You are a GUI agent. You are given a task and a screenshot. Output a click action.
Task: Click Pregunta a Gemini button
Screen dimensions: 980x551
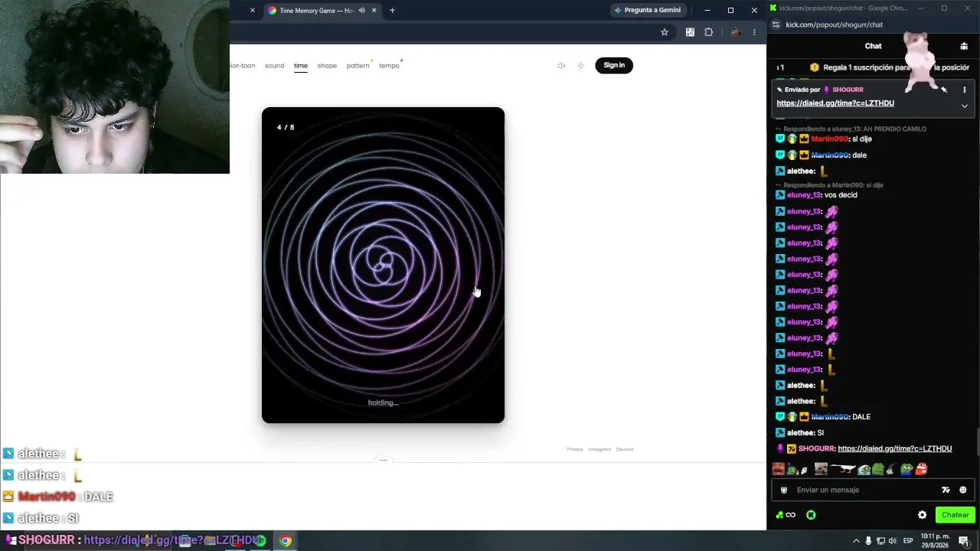pos(647,10)
